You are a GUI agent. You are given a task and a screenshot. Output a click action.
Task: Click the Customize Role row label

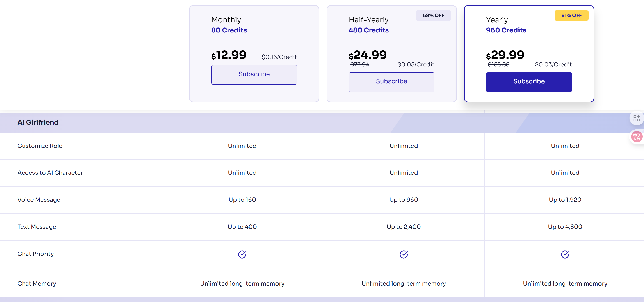point(40,146)
